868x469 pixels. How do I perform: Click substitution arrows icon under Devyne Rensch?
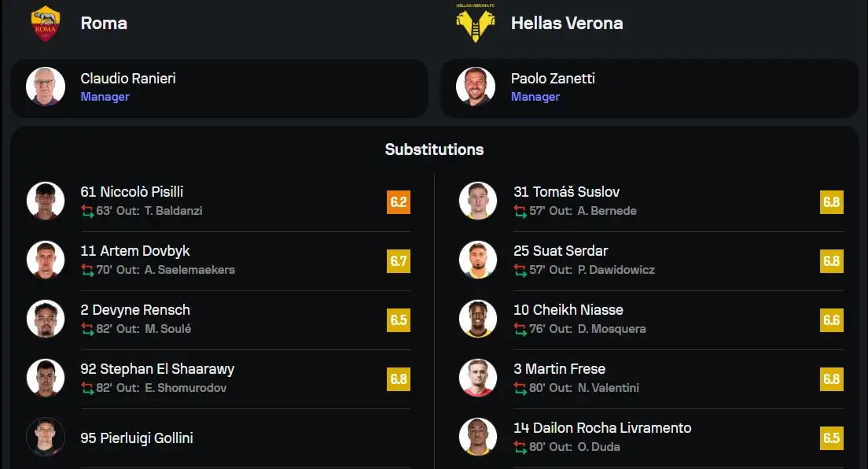click(87, 329)
